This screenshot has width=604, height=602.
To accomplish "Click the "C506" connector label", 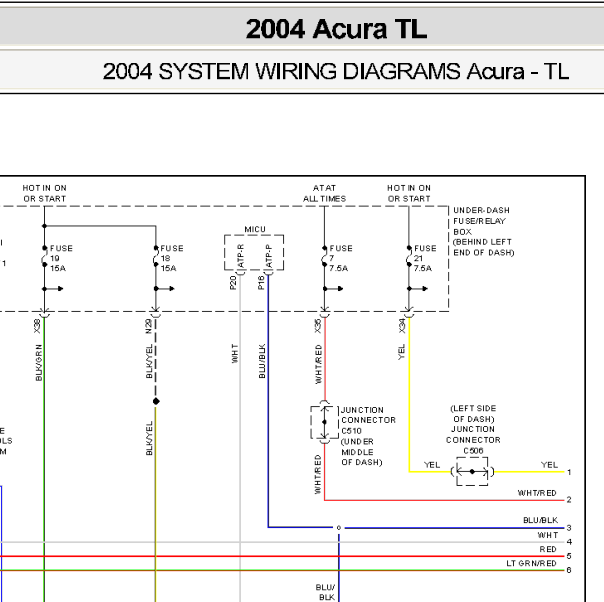I will coord(473,451).
